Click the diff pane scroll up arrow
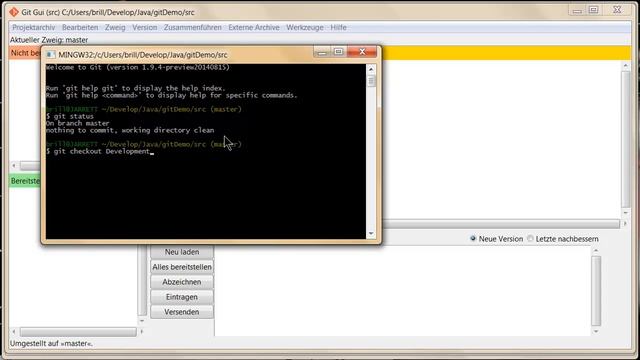The width and height of the screenshot is (640, 360). tap(626, 66)
